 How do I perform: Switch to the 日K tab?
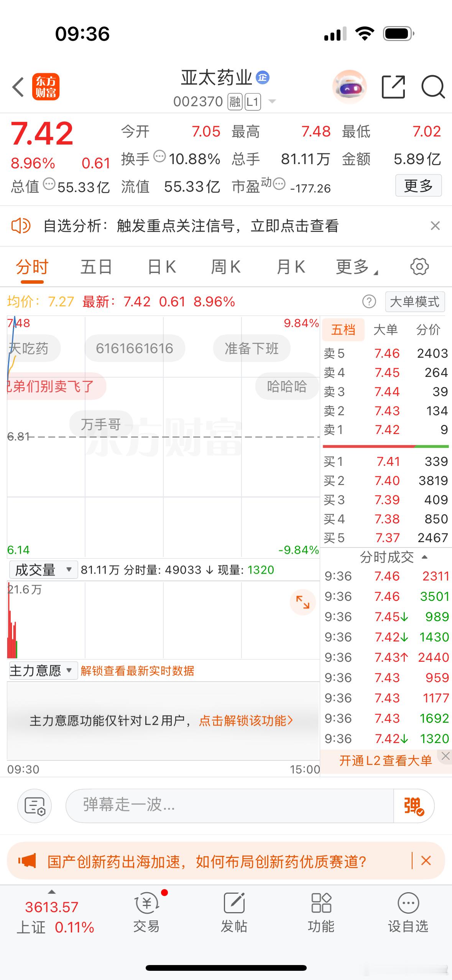tap(162, 267)
